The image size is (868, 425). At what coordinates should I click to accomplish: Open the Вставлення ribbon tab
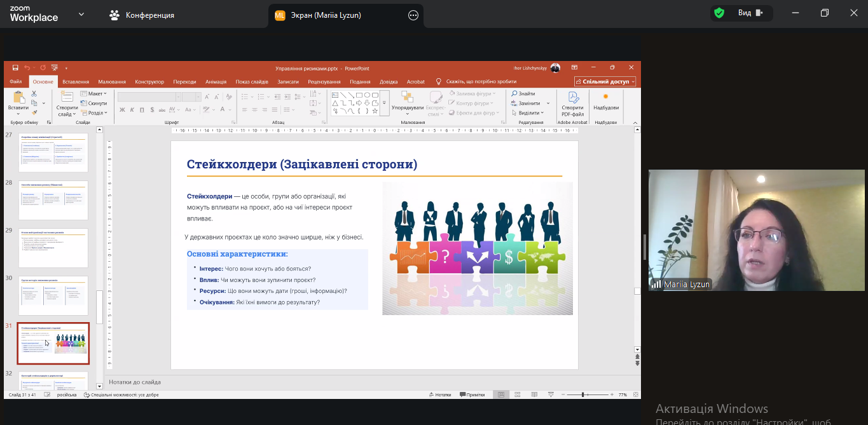pyautogui.click(x=76, y=82)
